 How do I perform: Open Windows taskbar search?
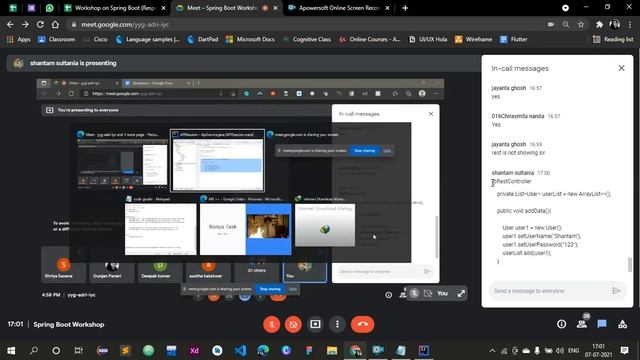(34, 351)
